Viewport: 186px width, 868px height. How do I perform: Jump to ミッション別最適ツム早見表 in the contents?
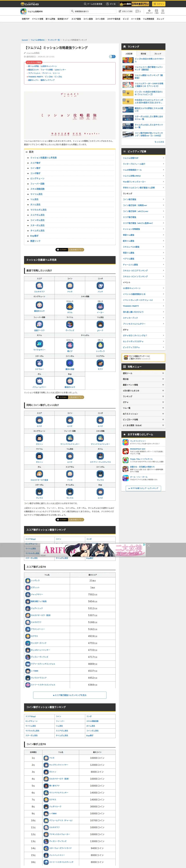[x=44, y=158]
